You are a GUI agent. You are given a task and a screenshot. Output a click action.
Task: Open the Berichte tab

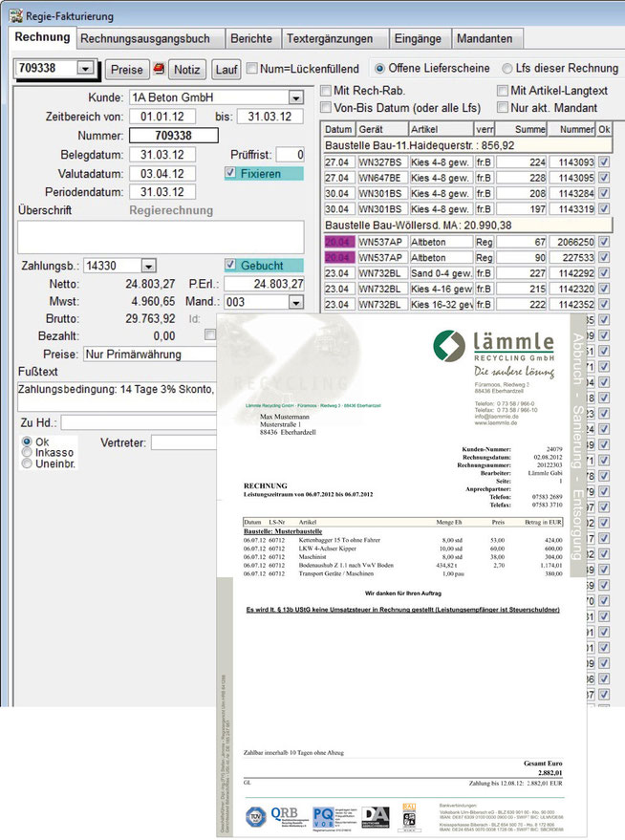tap(251, 38)
